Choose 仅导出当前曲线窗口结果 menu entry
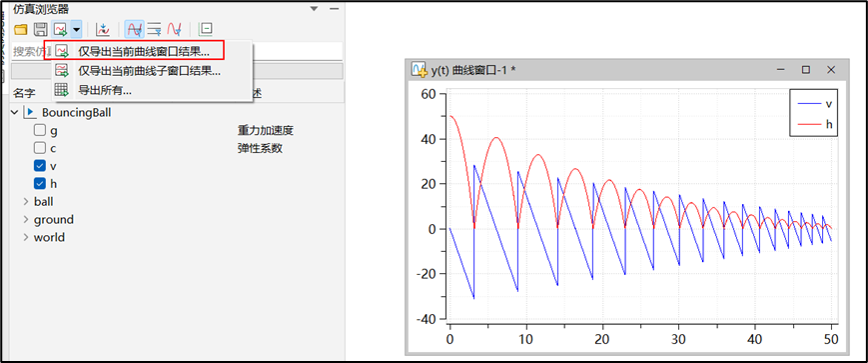This screenshot has width=868, height=363. coord(144,51)
